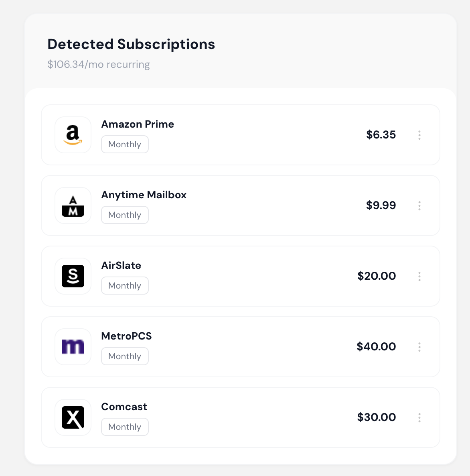Click the Monthly tag under Anytime Mailbox
The height and width of the screenshot is (476, 470).
pos(125,215)
